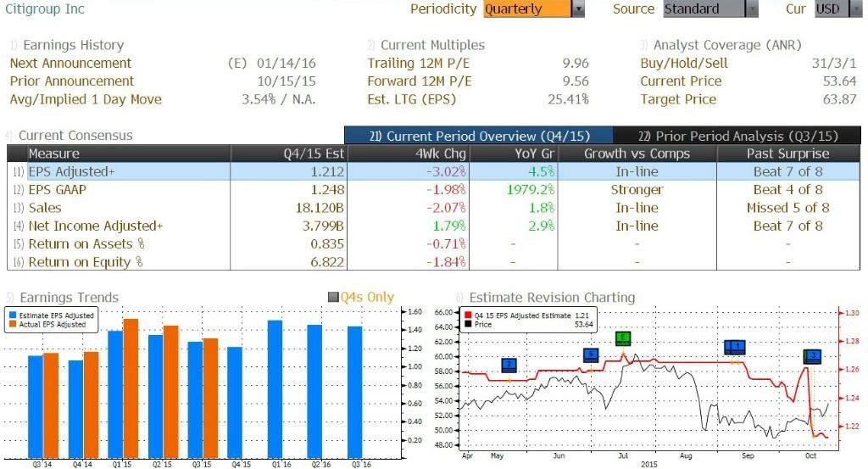Screen dimensions: 868x469
Task: Select the Return on Assets % row
Action: point(434,243)
